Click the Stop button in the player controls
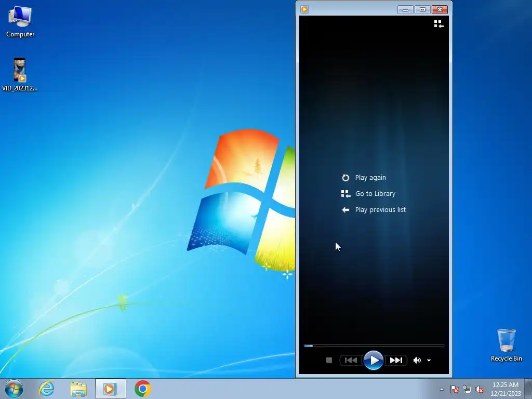Image resolution: width=532 pixels, height=399 pixels. (x=329, y=361)
